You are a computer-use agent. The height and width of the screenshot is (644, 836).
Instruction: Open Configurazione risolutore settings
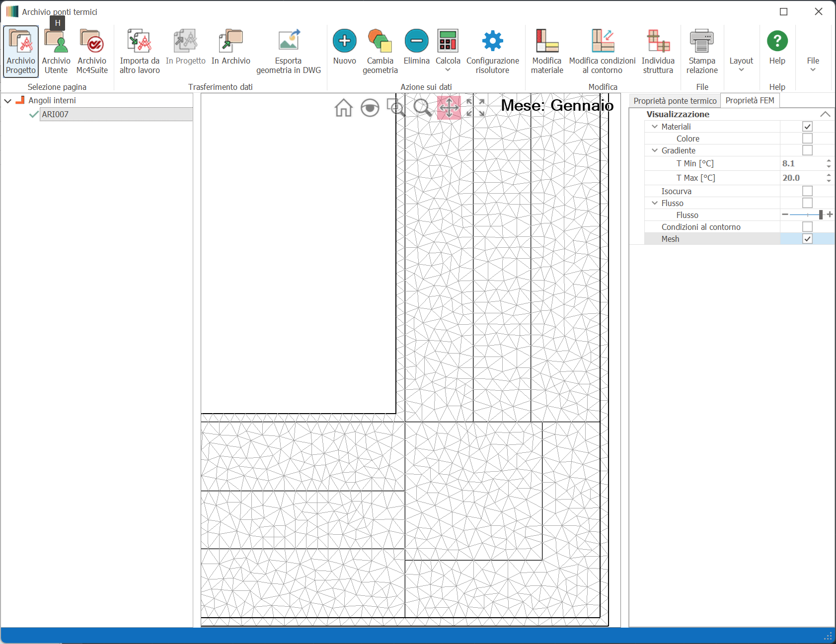492,52
